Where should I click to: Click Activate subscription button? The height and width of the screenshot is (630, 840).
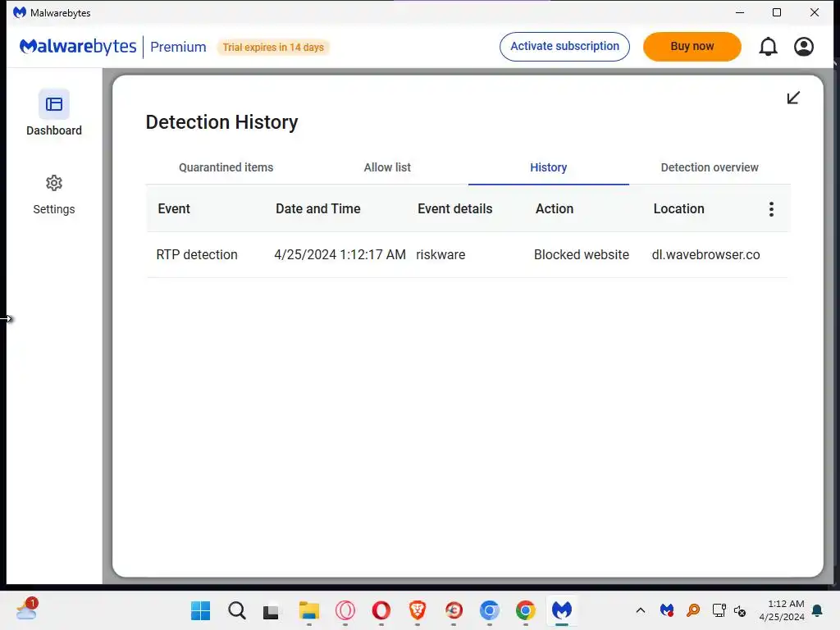[564, 47]
